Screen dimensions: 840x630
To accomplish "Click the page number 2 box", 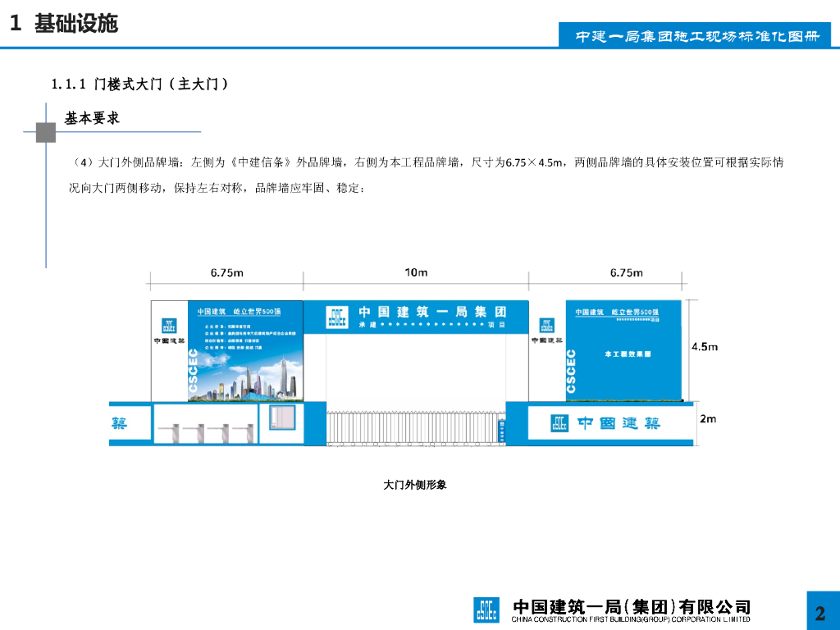I will click(819, 613).
